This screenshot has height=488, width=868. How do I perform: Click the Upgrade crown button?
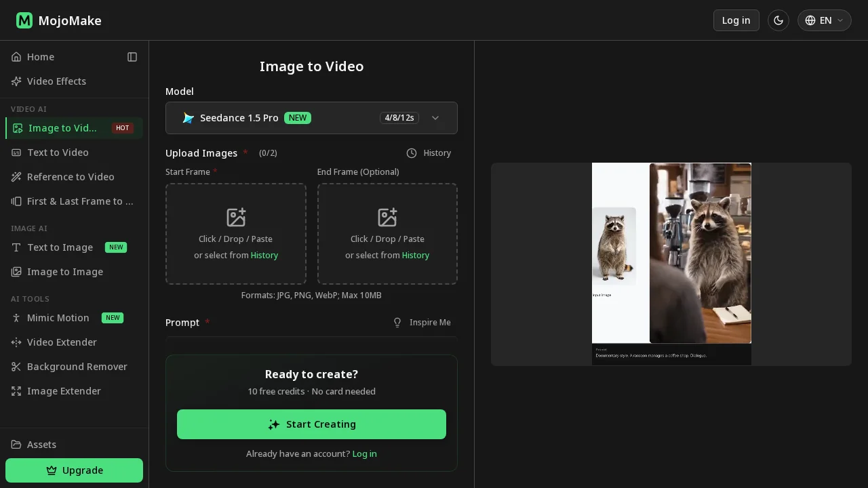pyautogui.click(x=74, y=470)
